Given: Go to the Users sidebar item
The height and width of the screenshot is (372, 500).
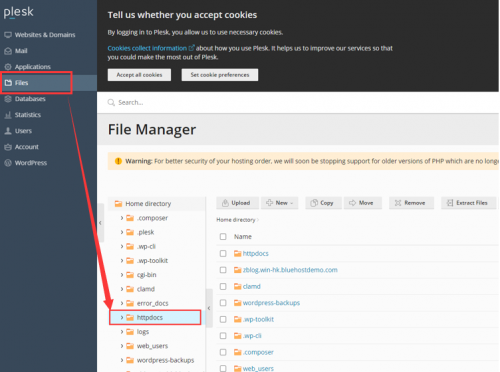Looking at the screenshot, I should pos(18,131).
